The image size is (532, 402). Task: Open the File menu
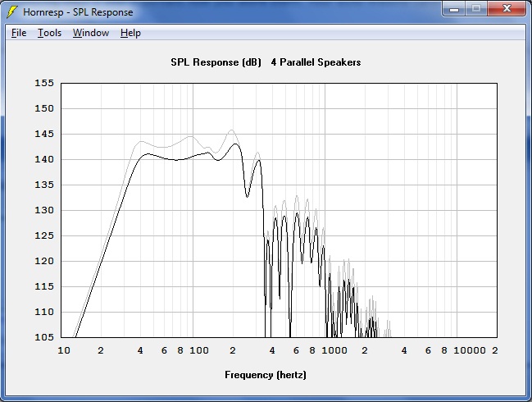click(19, 33)
